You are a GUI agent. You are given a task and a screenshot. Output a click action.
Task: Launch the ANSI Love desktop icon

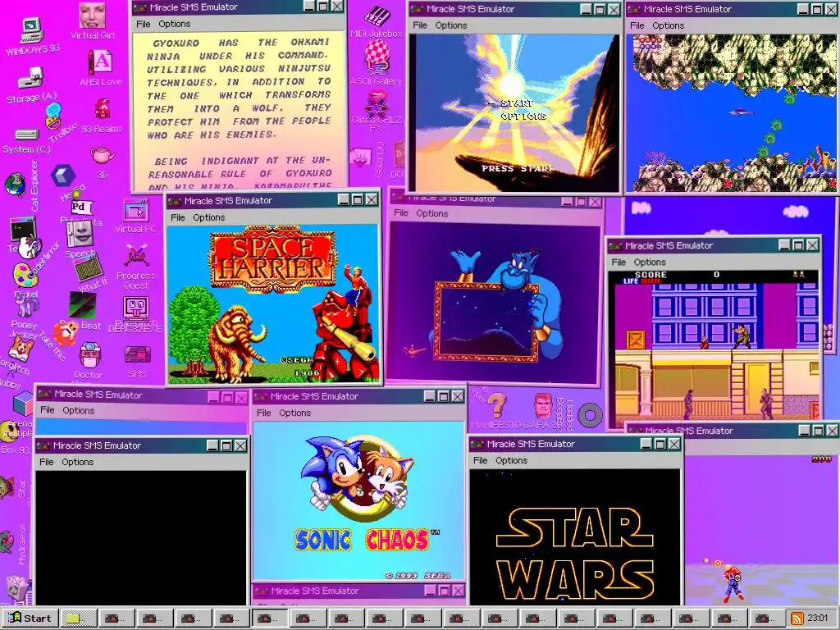[101, 64]
